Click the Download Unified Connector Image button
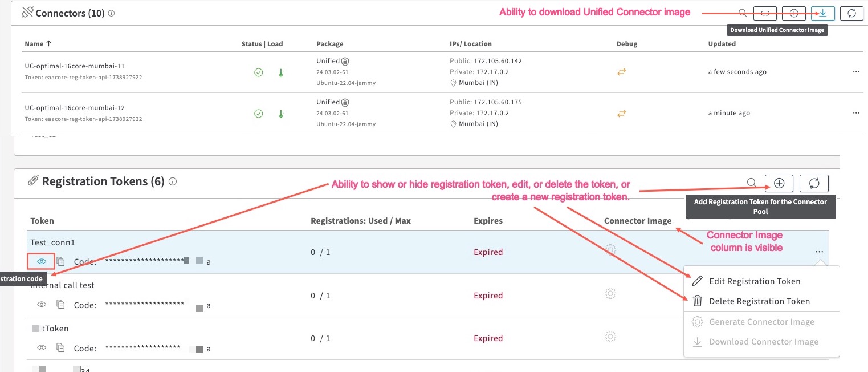868x372 pixels. pyautogui.click(x=822, y=13)
